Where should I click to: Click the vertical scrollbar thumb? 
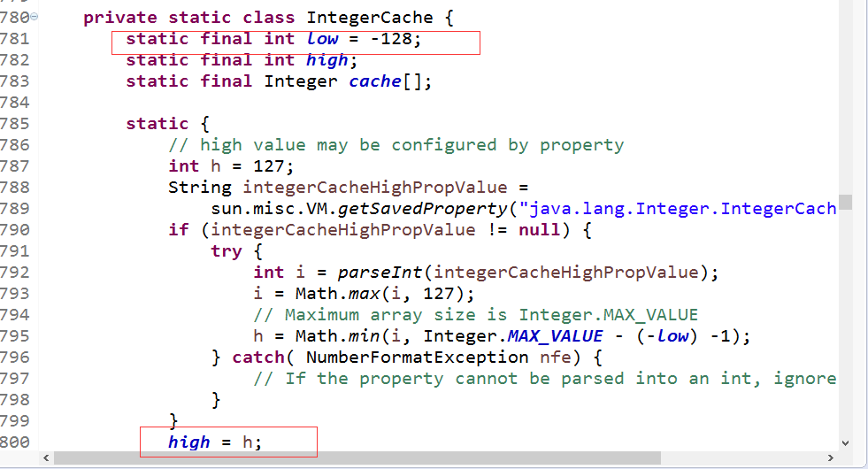(845, 202)
